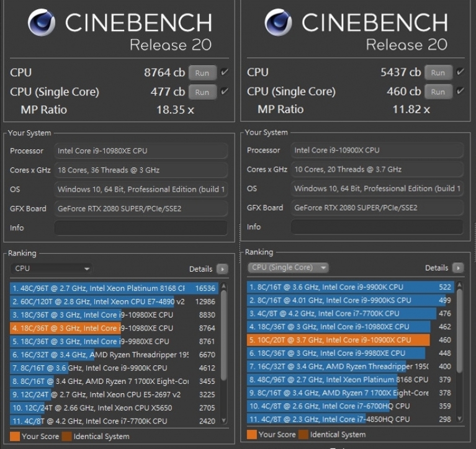476x449 pixels.
Task: Select the Ryzen 7 1700X row scoring 3455
Action: (x=114, y=381)
